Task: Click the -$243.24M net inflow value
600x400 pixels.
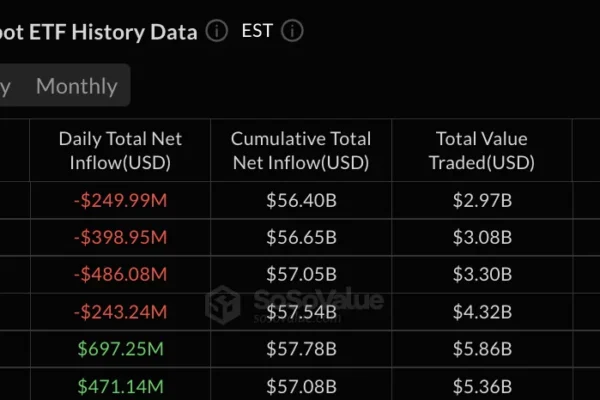Action: (x=120, y=312)
